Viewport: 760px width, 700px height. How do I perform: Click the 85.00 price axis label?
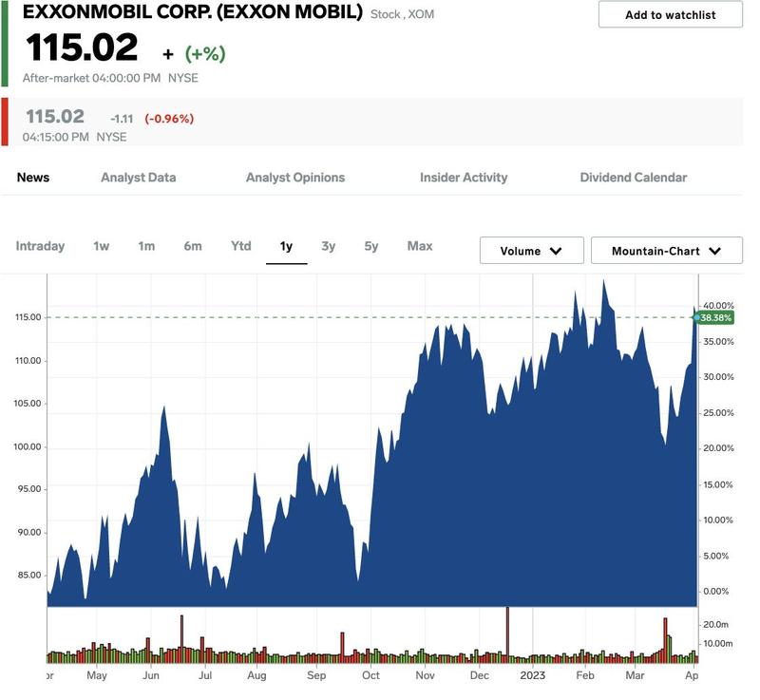[x=29, y=575]
